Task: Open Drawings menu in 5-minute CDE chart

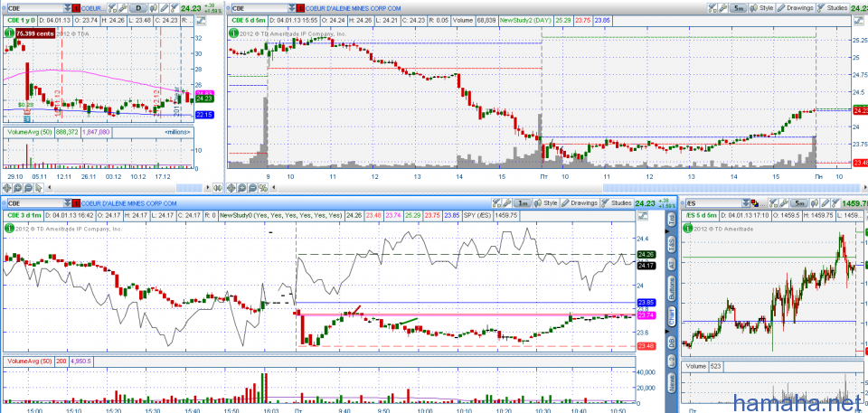Action: [x=796, y=8]
